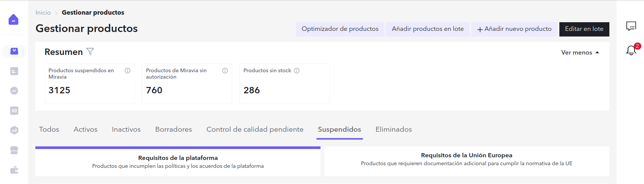Image resolution: width=644 pixels, height=184 pixels.
Task: Click the Resumen filter funnel icon
Action: [90, 52]
